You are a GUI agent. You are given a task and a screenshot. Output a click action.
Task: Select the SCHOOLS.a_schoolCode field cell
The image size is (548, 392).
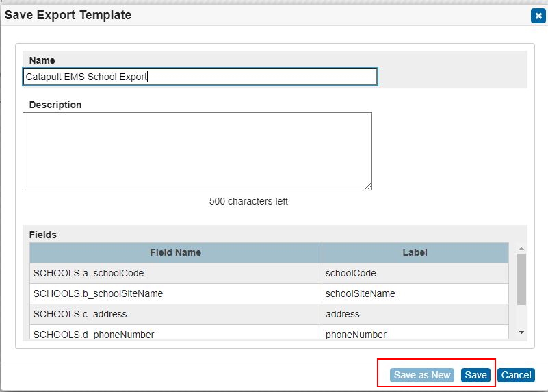pyautogui.click(x=175, y=273)
